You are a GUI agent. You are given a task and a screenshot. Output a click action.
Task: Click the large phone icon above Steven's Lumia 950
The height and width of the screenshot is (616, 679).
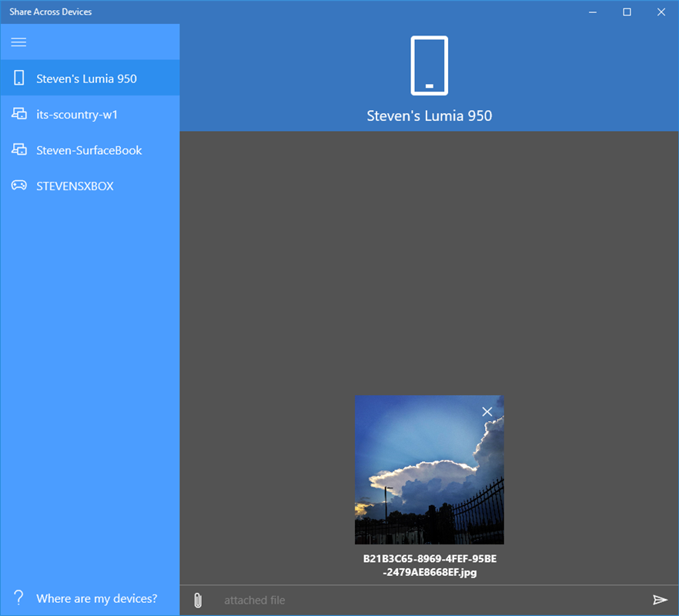[429, 65]
